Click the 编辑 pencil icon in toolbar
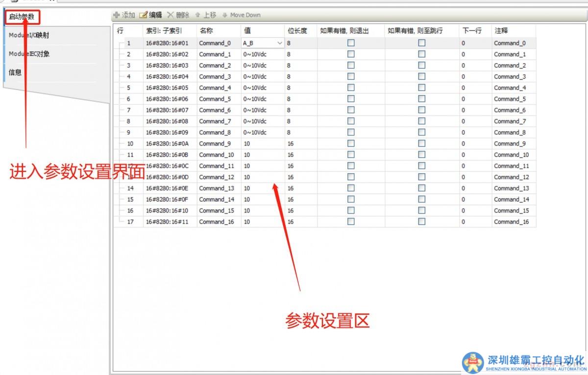588x375 pixels. 144,15
